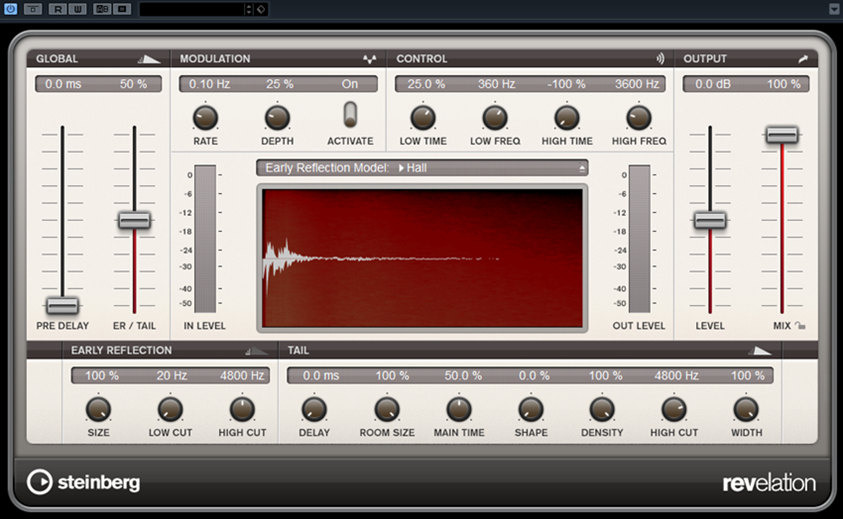Click the Modulation section waveform icon

(x=369, y=59)
